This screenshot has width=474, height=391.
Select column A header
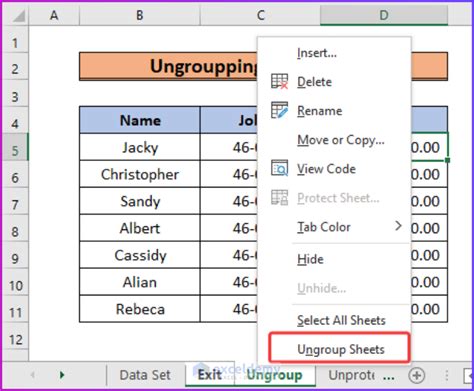(54, 15)
